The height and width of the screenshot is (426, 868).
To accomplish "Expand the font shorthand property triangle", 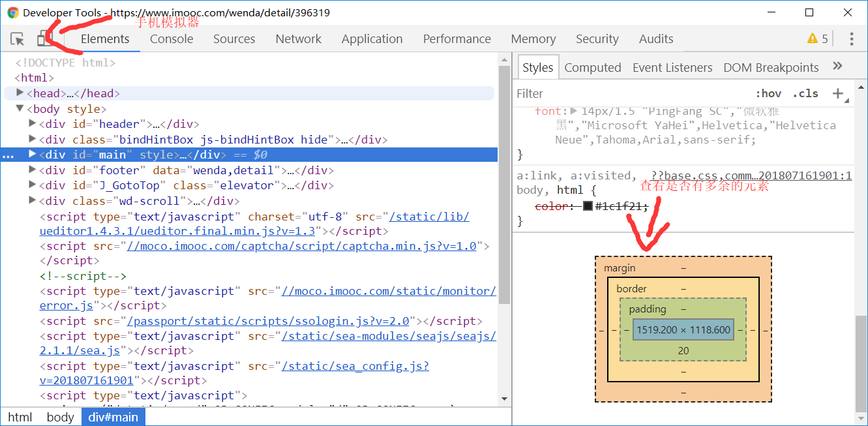I will click(573, 111).
